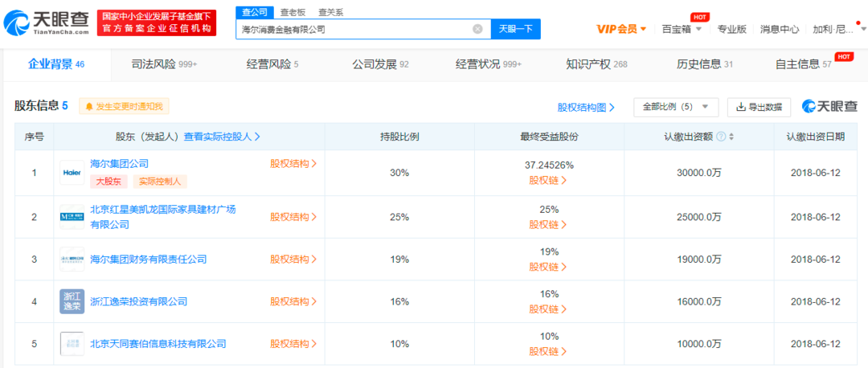Expand 股权结构 for 浙江逸荣投资 row

(293, 301)
